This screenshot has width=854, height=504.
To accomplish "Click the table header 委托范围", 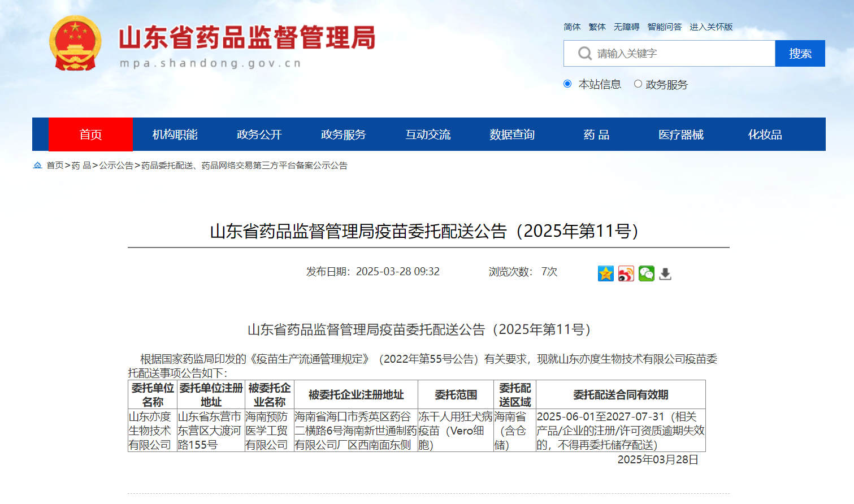I will pyautogui.click(x=456, y=395).
